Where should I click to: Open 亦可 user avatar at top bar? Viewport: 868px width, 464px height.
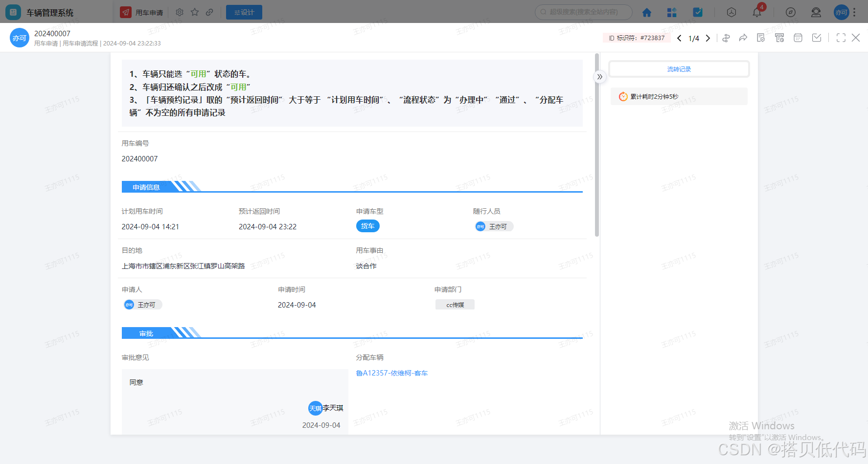coord(841,12)
